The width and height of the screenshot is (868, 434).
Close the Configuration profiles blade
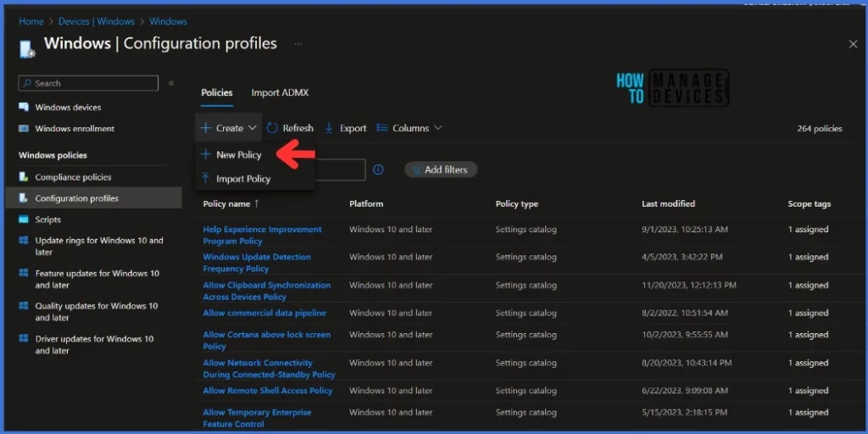click(853, 44)
